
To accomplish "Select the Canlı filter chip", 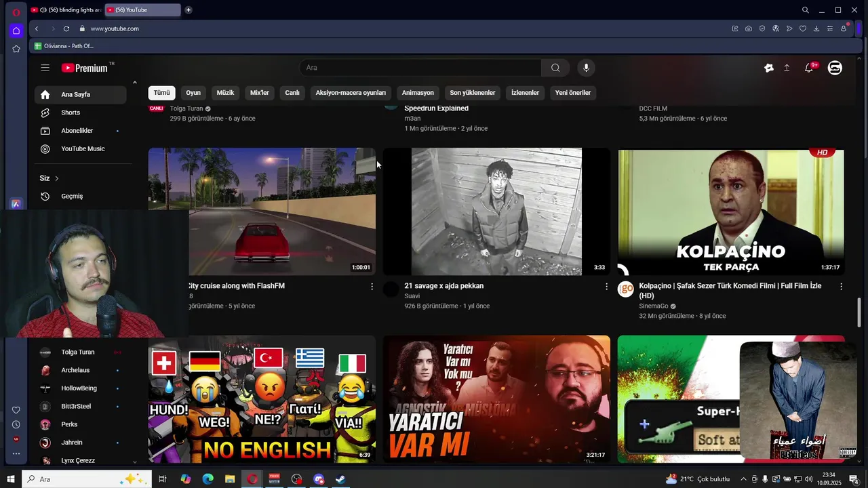I will coord(292,93).
